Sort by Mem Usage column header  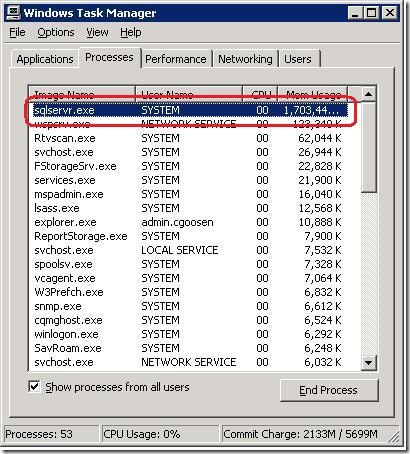[x=313, y=94]
